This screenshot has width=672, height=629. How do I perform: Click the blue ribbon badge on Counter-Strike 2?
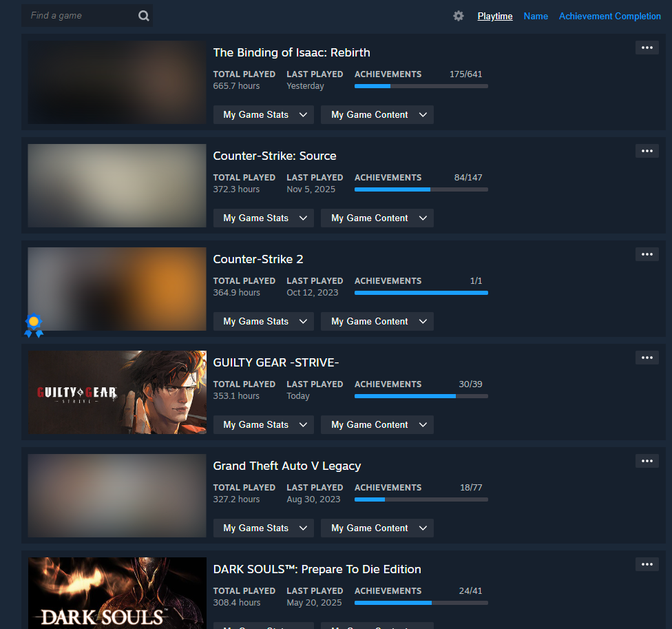click(34, 326)
